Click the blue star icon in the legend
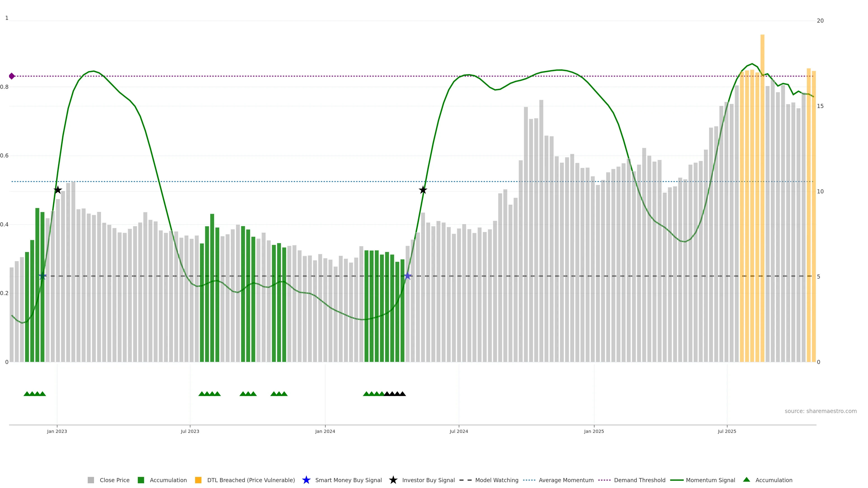The height and width of the screenshot is (488, 868). (x=306, y=480)
